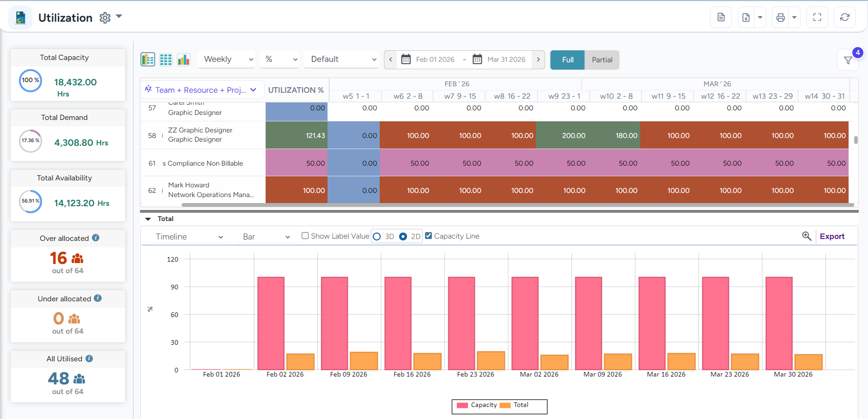Go to the next date range

point(538,60)
